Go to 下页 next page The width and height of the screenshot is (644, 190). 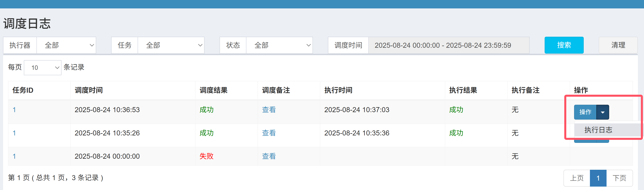pyautogui.click(x=619, y=178)
